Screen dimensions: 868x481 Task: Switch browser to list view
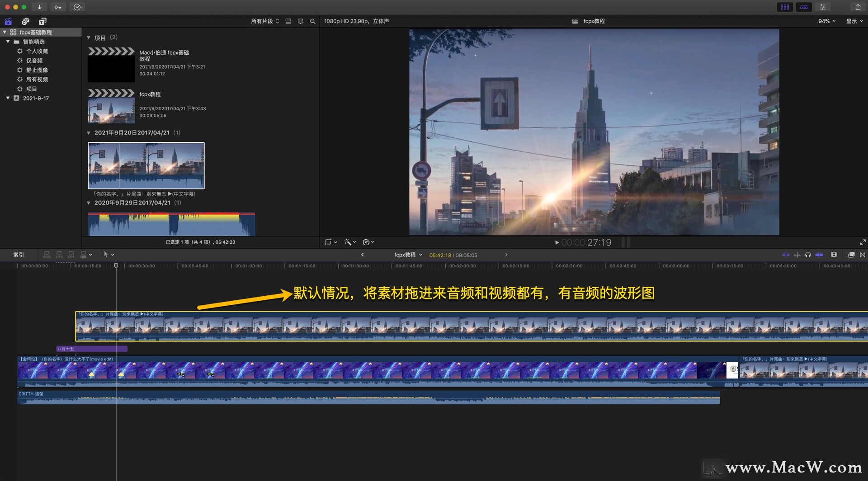click(x=288, y=21)
